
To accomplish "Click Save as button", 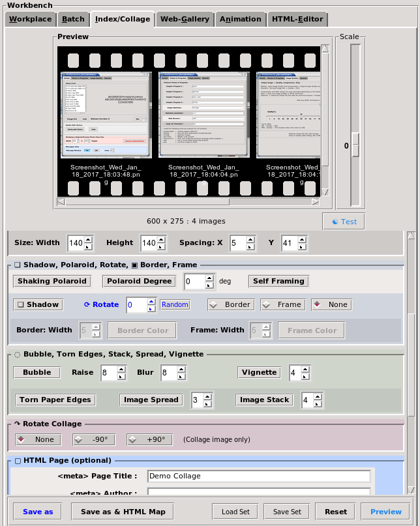I will [x=38, y=512].
